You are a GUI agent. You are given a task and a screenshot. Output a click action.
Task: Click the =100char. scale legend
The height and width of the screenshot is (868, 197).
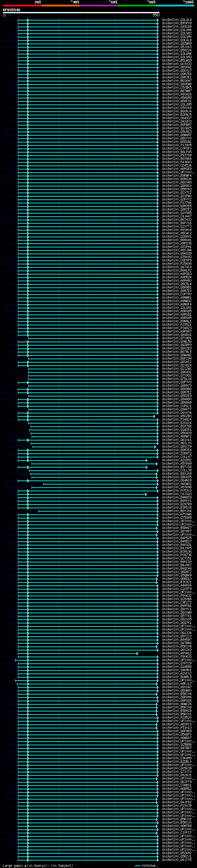(x=146, y=866)
